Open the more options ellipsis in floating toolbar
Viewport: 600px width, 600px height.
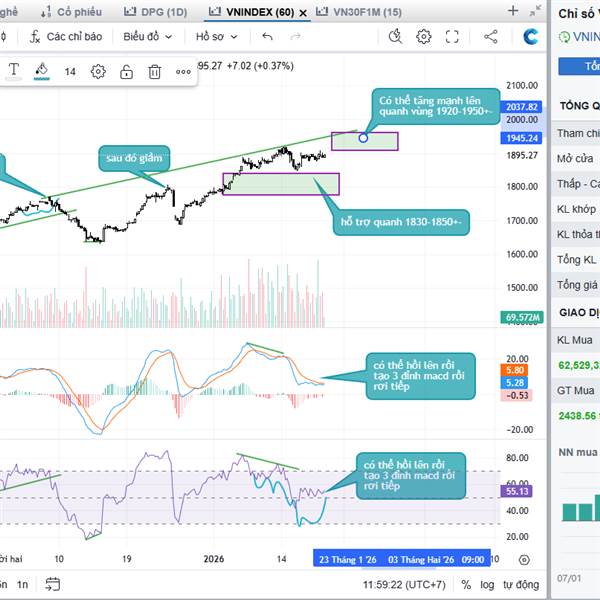point(183,72)
